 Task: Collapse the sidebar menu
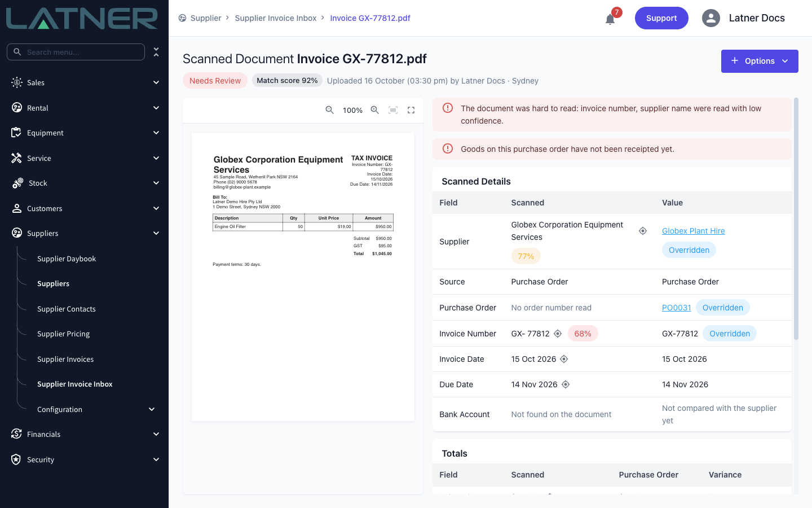pyautogui.click(x=156, y=52)
